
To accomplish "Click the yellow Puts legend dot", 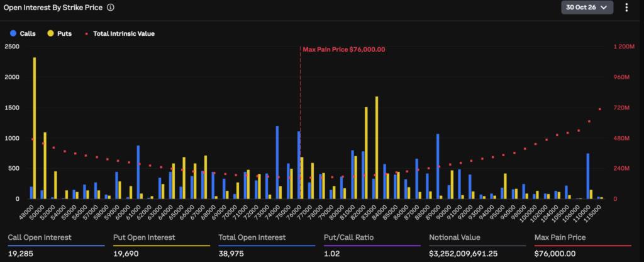I will pyautogui.click(x=50, y=34).
